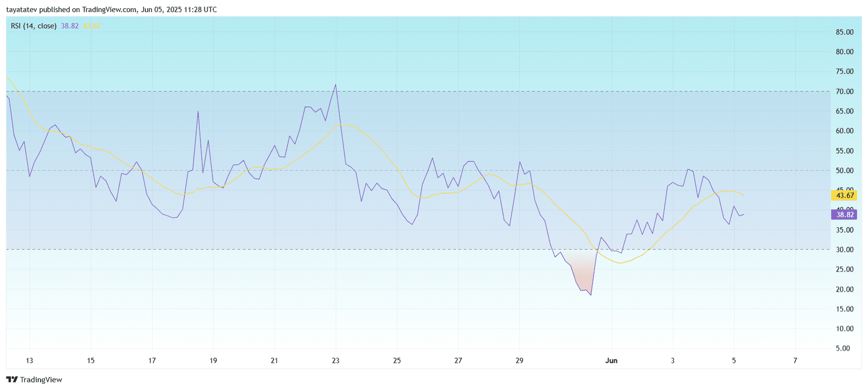Click the 70.00 overbought level on axis

(845, 91)
